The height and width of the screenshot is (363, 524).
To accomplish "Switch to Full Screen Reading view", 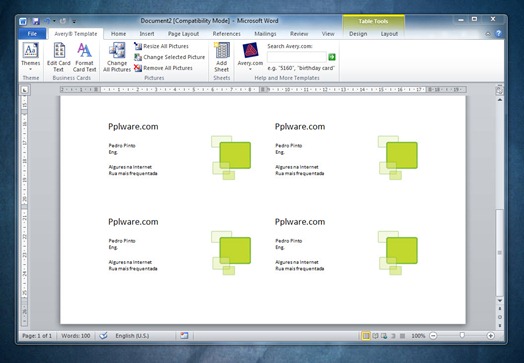I will point(375,336).
